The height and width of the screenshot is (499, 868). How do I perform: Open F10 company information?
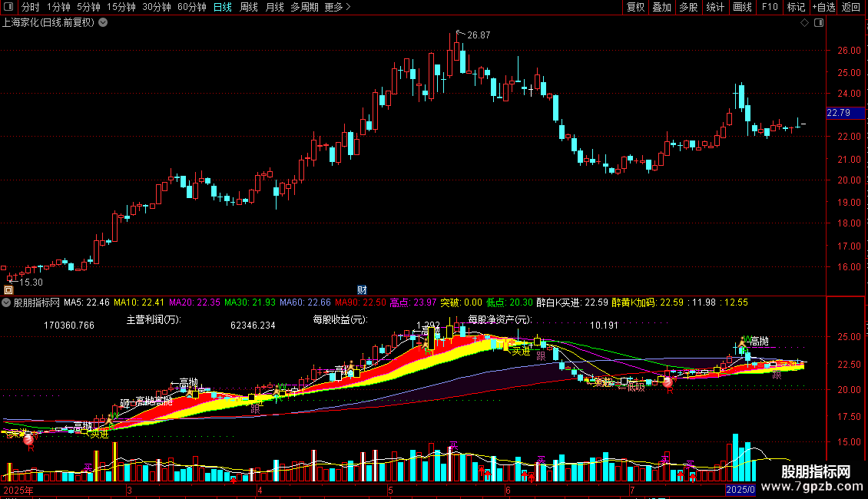(x=770, y=7)
